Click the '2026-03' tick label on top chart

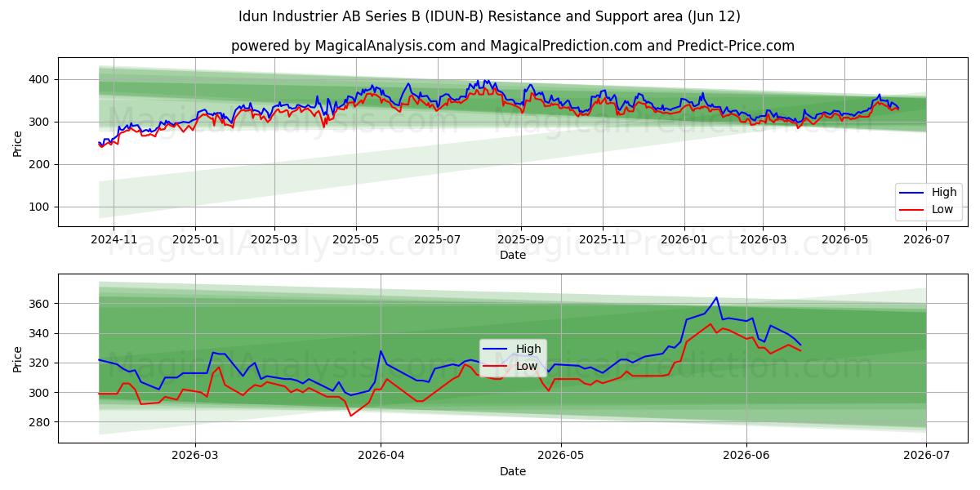[763, 239]
